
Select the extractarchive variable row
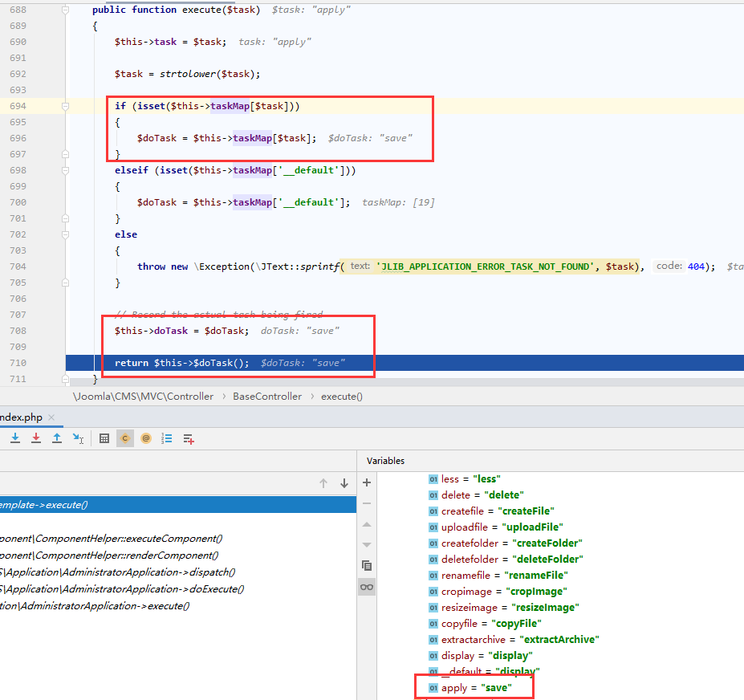tap(514, 639)
